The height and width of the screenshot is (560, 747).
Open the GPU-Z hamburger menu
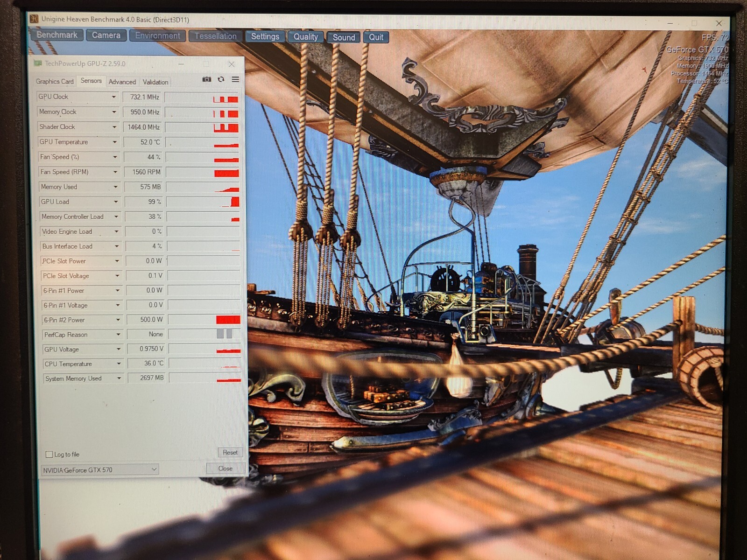click(x=235, y=80)
